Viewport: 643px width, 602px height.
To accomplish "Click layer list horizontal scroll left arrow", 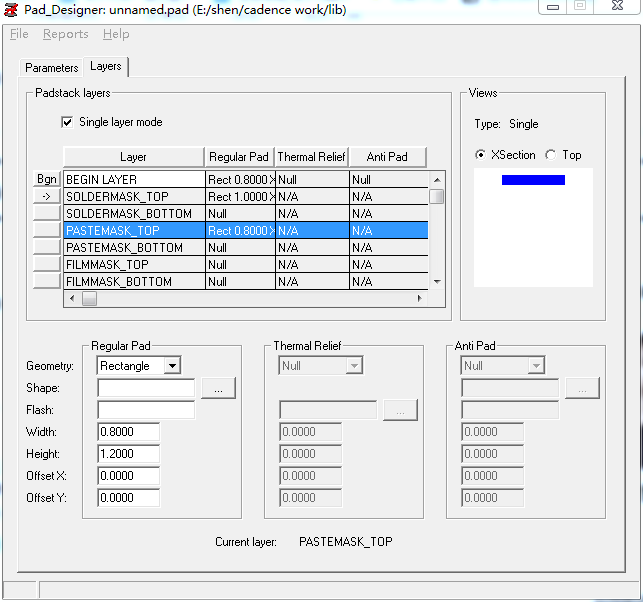I will click(71, 299).
